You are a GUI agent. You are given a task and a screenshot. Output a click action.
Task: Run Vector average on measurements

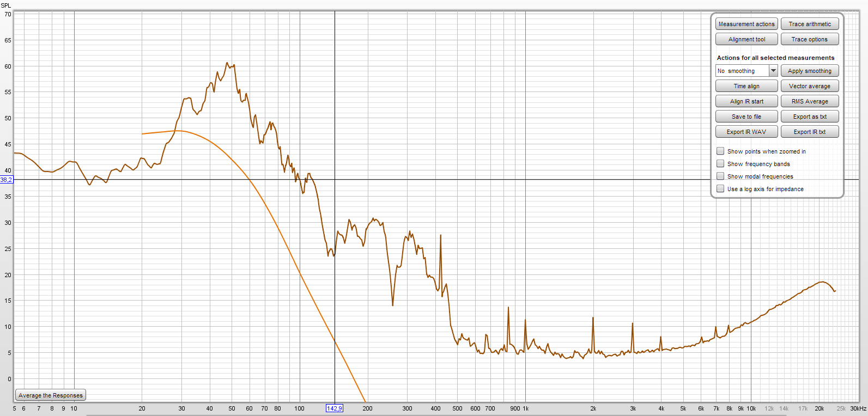point(810,86)
